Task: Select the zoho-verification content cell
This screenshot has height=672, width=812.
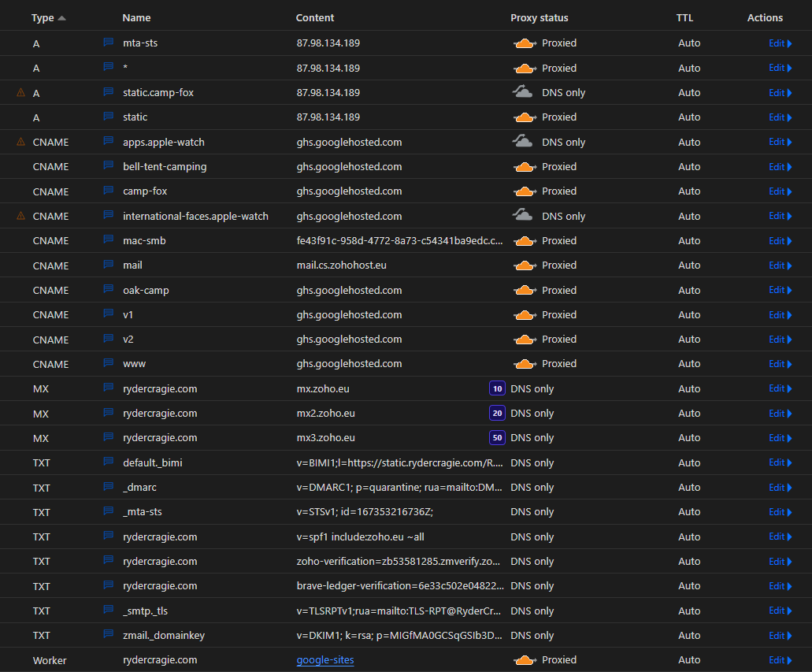Action: [x=399, y=562]
